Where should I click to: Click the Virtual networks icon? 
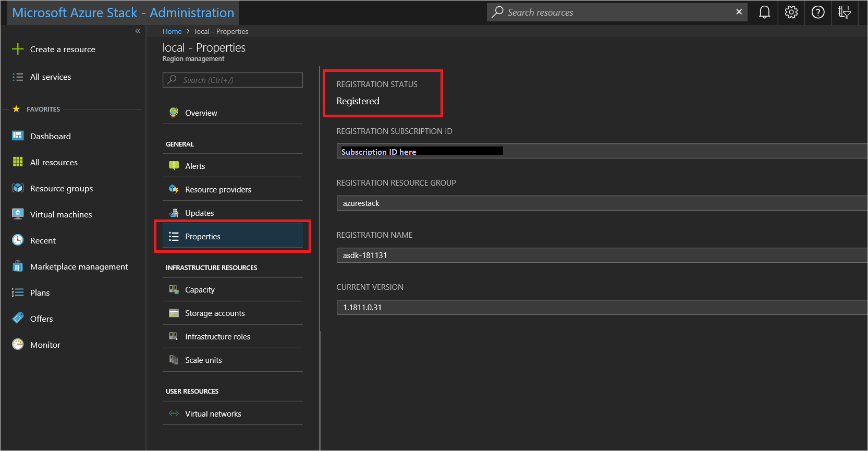pyautogui.click(x=174, y=413)
